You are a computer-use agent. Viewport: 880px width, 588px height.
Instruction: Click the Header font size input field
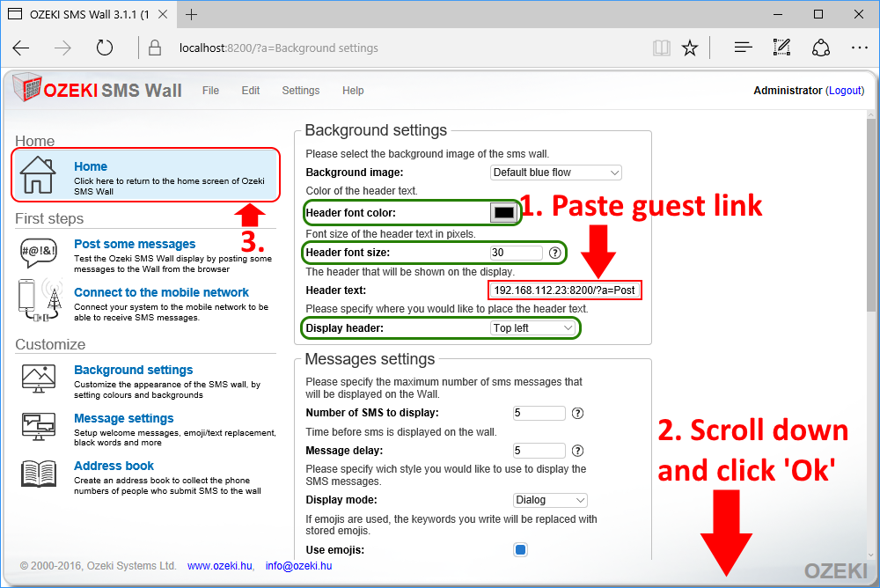pos(517,253)
